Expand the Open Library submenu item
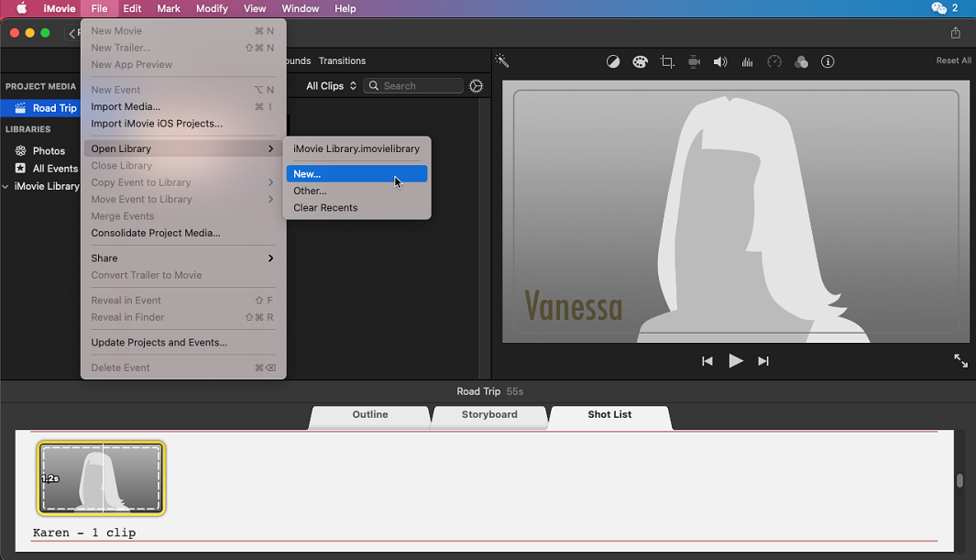 coord(183,148)
